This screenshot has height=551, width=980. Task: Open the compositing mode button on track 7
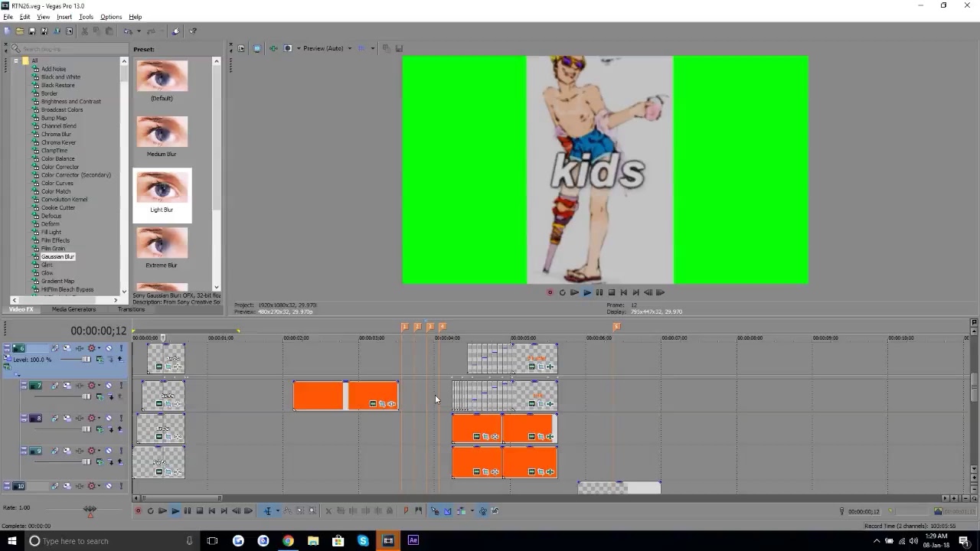[100, 396]
